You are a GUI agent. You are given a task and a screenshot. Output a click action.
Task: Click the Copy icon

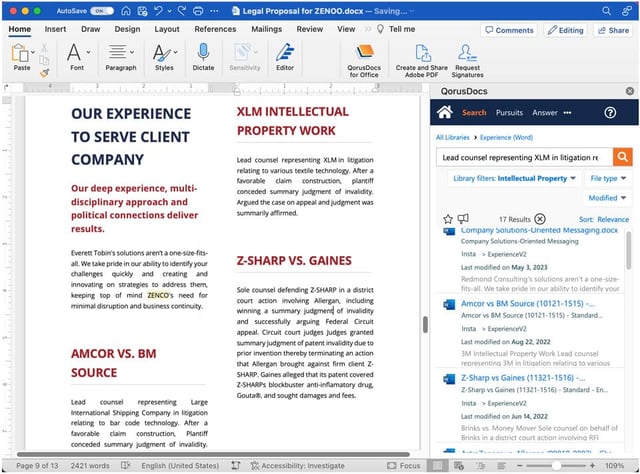[44, 60]
